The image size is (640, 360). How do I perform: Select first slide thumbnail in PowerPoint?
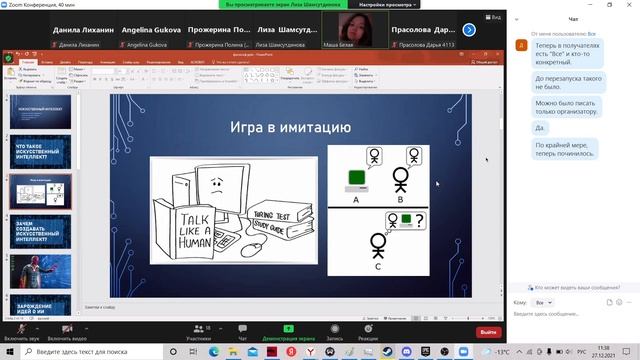coord(40,112)
